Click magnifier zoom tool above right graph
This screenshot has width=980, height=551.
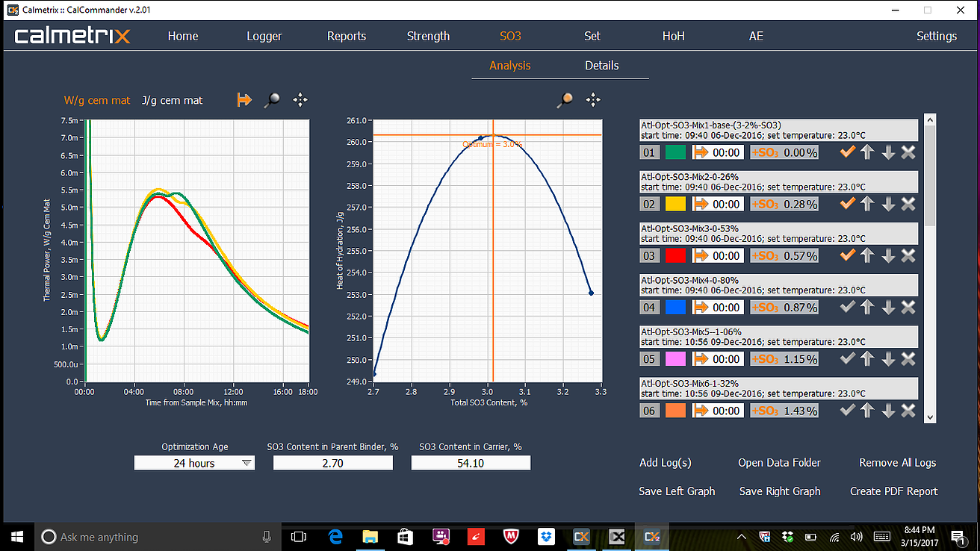(566, 99)
